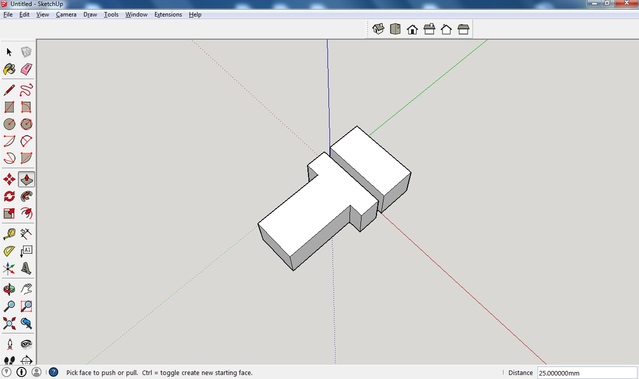Select the Line pencil tool
Screen dimensions: 639x379
click(x=9, y=90)
